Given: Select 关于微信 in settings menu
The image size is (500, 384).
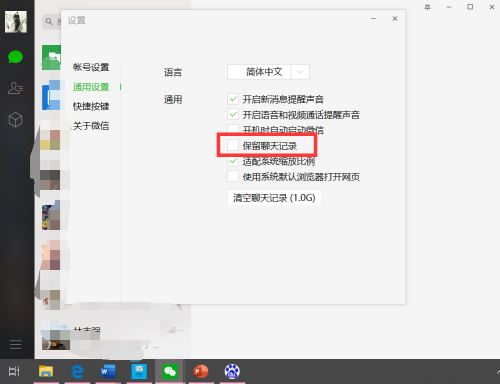Looking at the screenshot, I should [91, 126].
